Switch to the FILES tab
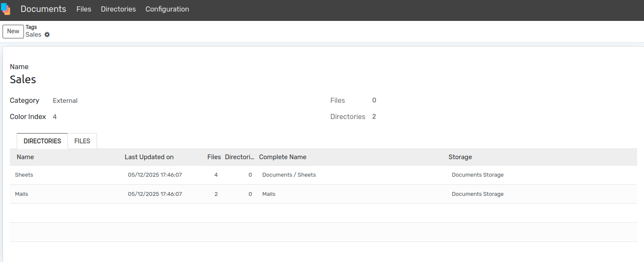Screen dimensions: 644x262 82,141
